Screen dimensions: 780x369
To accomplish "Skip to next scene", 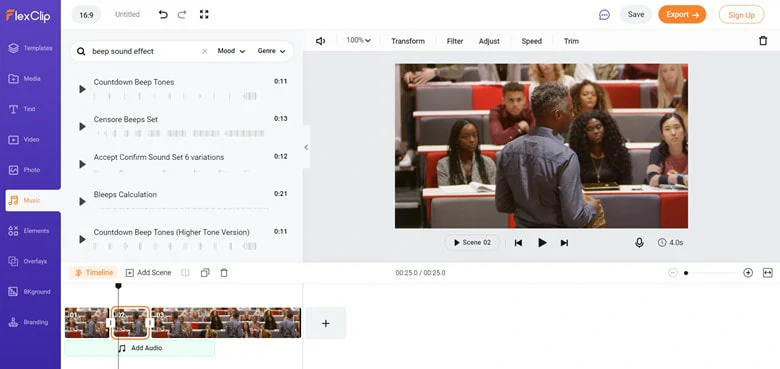I will (564, 243).
